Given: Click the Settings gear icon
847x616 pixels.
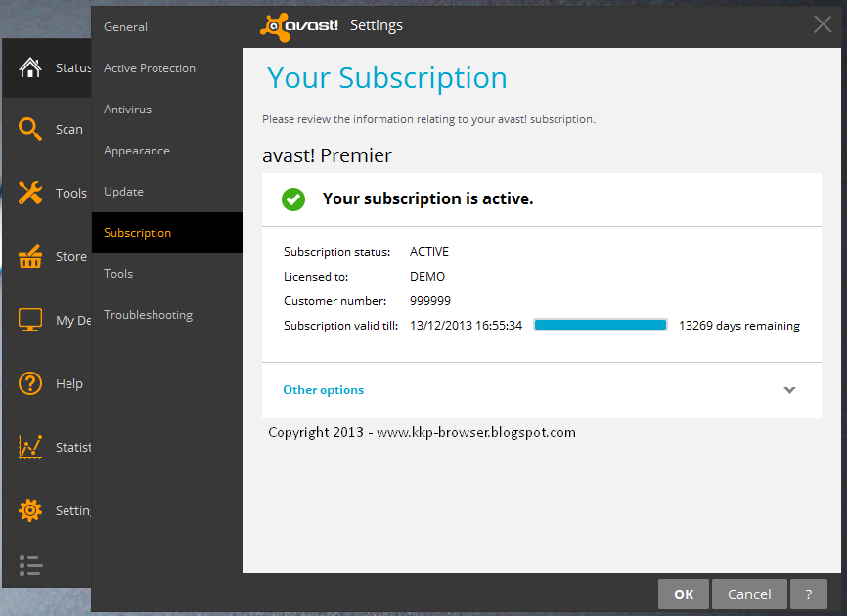Looking at the screenshot, I should click(x=29, y=510).
